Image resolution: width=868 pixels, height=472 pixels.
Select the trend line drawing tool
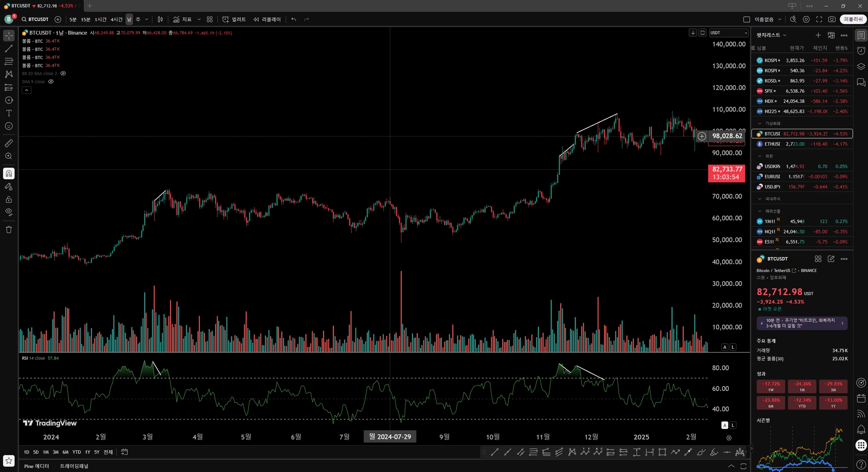pos(9,48)
